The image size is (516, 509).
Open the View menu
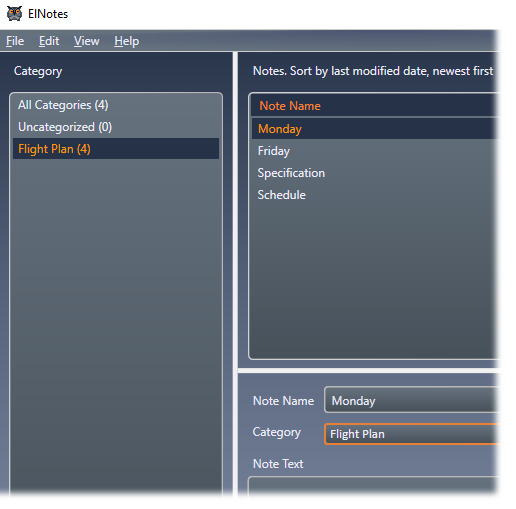tap(87, 41)
